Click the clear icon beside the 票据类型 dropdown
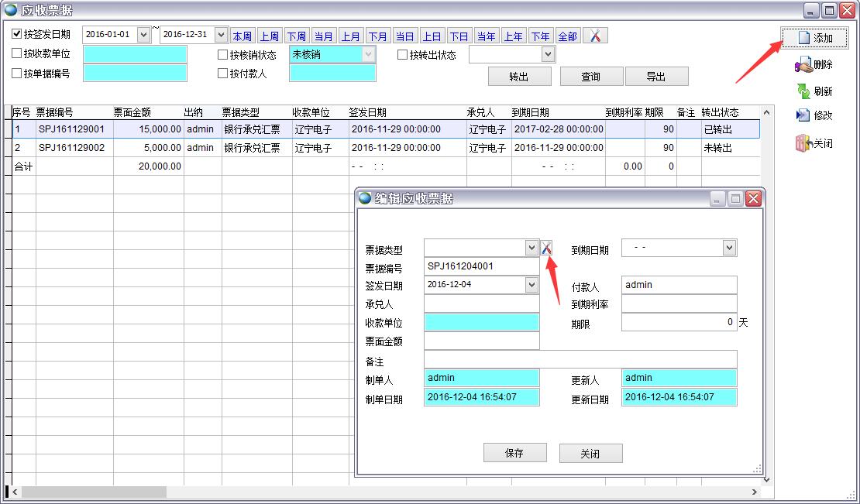860x504 pixels. point(547,248)
